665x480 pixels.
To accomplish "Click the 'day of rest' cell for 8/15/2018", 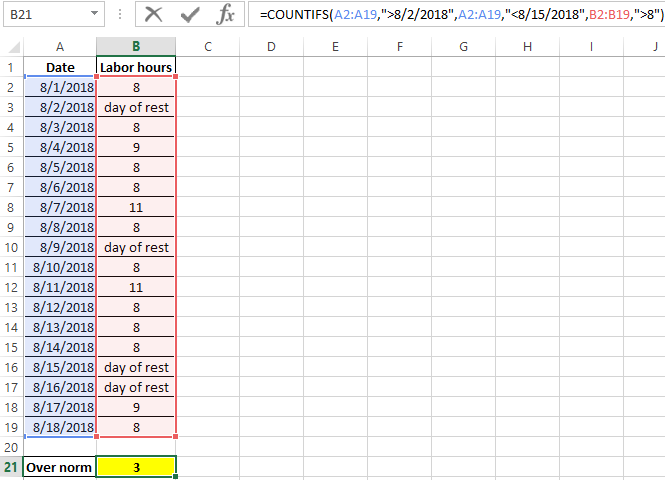I will (136, 367).
